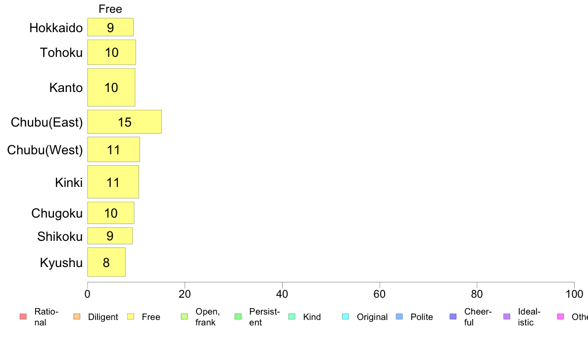Screen dimensions: 588x364
Task: Click the 40 axis tick label
Action: tap(282, 294)
